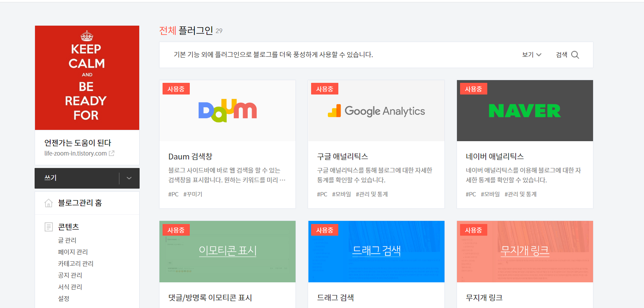The image size is (644, 308).
Task: Click the #PC tag on Daum 검색창 card
Action: (x=173, y=194)
